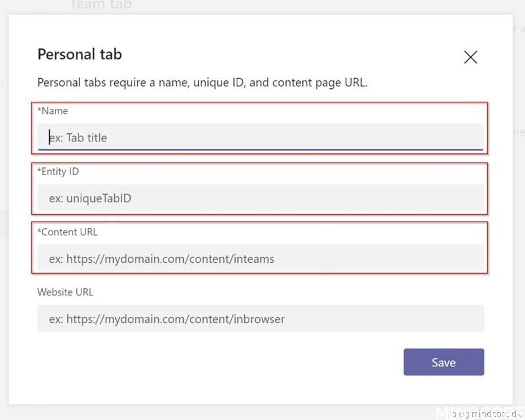Click the 'ex: uniqueTabID' placeholder text
The image size is (525, 420).
90,198
